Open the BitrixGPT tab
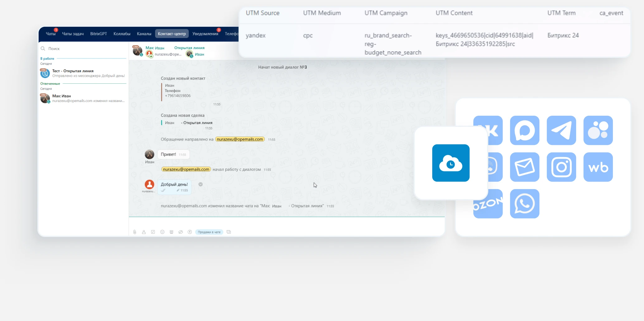 [98, 34]
